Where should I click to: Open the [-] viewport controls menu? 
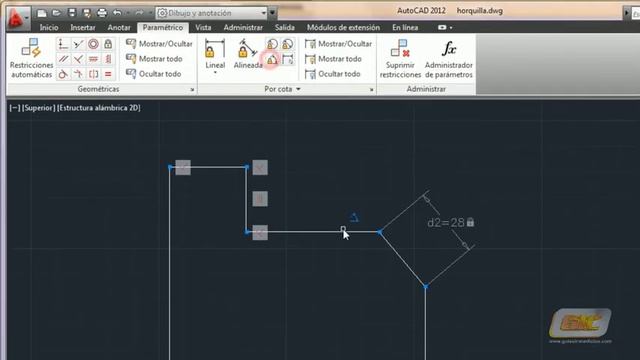(15, 108)
